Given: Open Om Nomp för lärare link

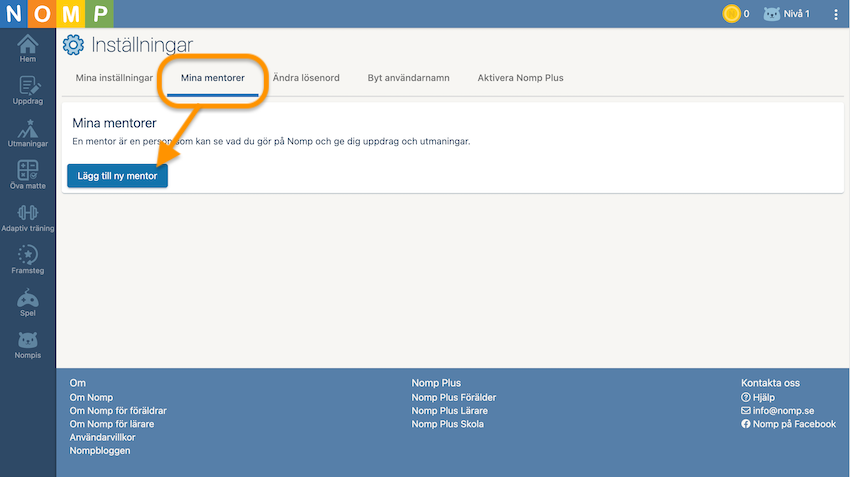Looking at the screenshot, I should [112, 424].
